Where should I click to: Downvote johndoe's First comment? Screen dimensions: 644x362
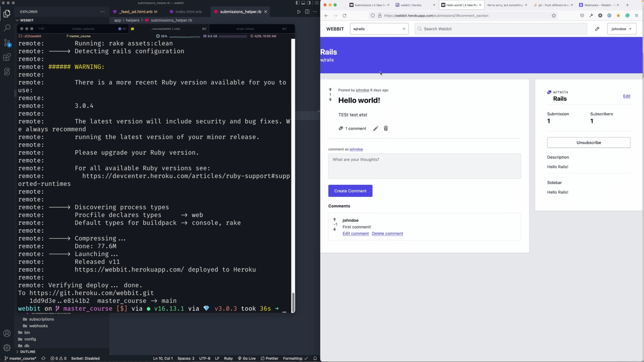[334, 229]
